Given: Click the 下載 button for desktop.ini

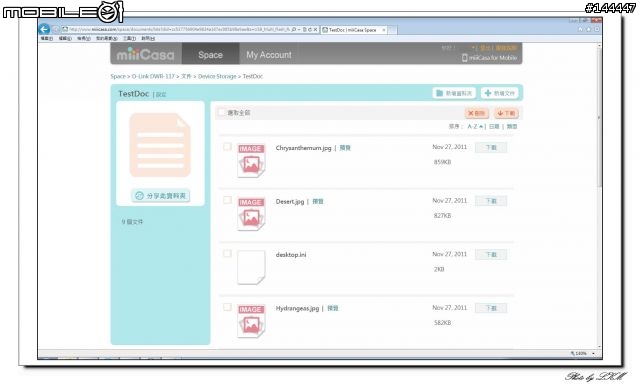Looking at the screenshot, I should (491, 254).
